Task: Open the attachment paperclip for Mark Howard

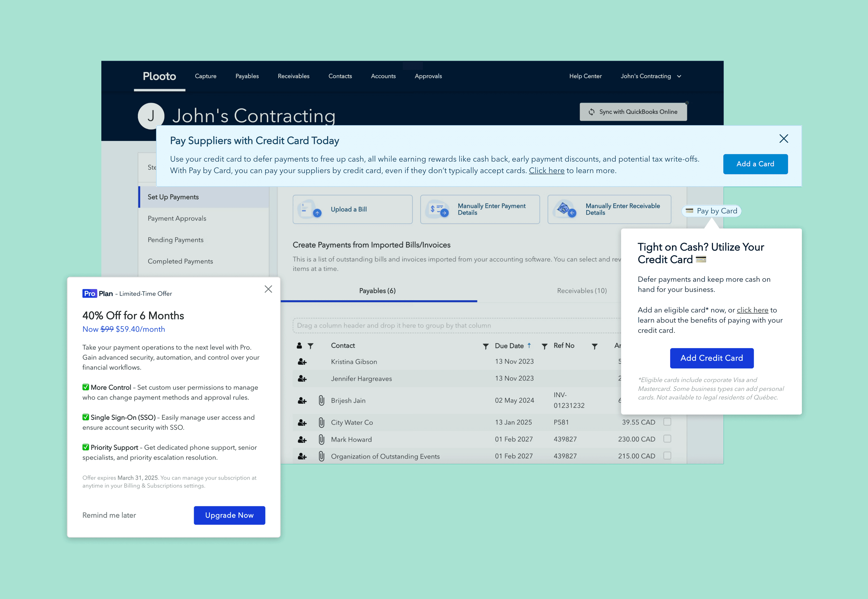Action: (322, 439)
